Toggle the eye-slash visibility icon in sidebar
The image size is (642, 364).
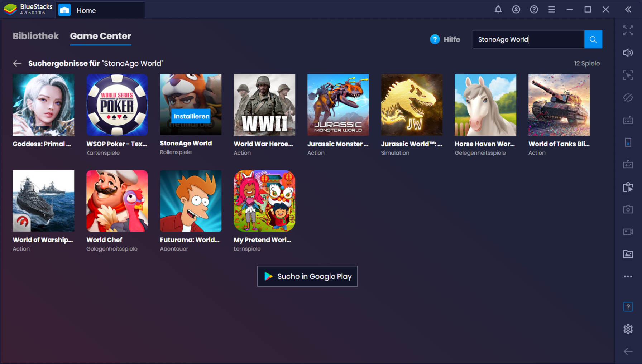click(628, 98)
